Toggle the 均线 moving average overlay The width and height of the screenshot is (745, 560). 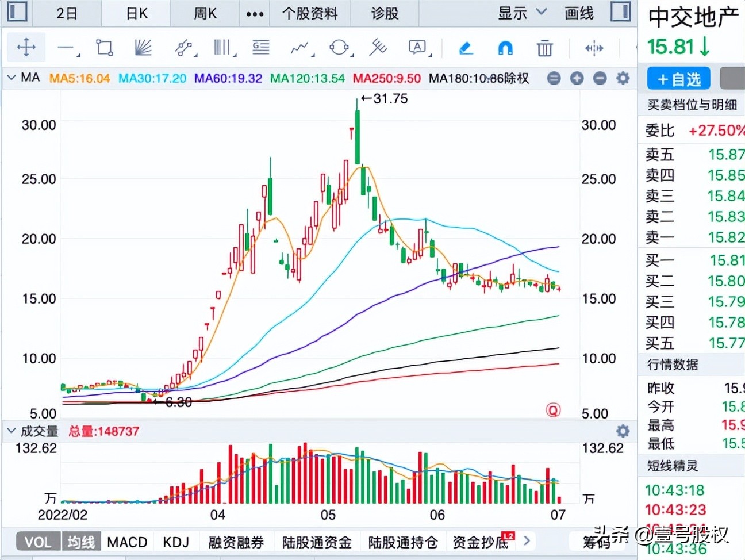81,541
